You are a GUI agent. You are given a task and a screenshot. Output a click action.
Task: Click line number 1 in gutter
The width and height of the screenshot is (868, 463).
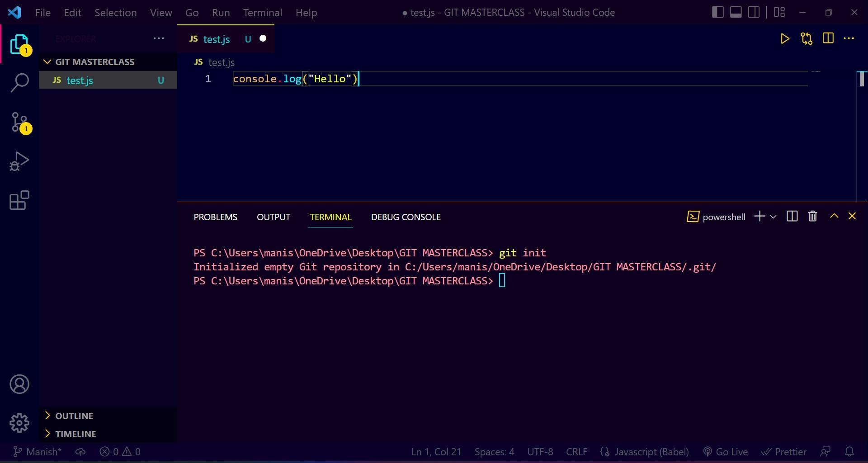(208, 79)
